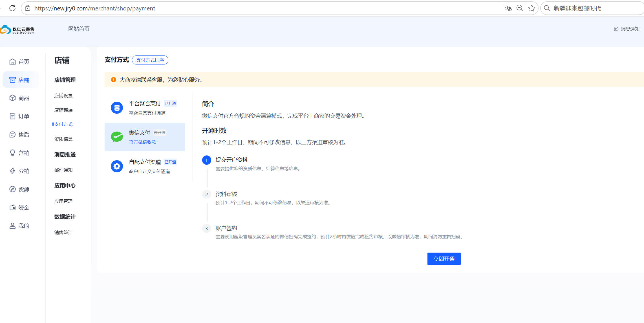This screenshot has height=323, width=644.
Task: Click the 支付方式排序 button
Action: pos(150,60)
